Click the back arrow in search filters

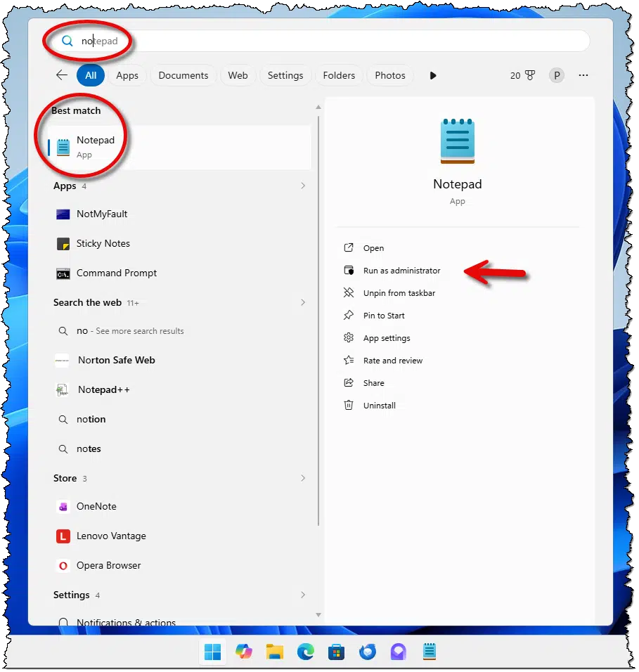tap(62, 75)
